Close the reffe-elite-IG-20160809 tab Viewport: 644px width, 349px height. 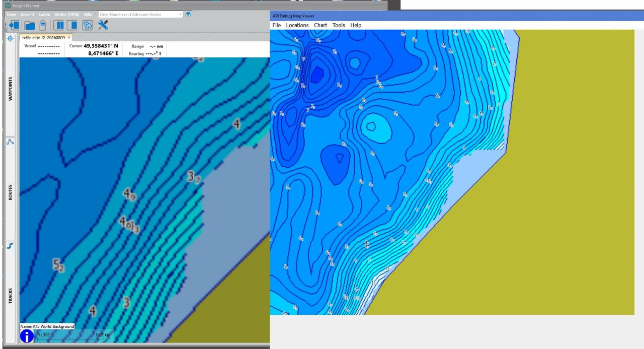[69, 38]
